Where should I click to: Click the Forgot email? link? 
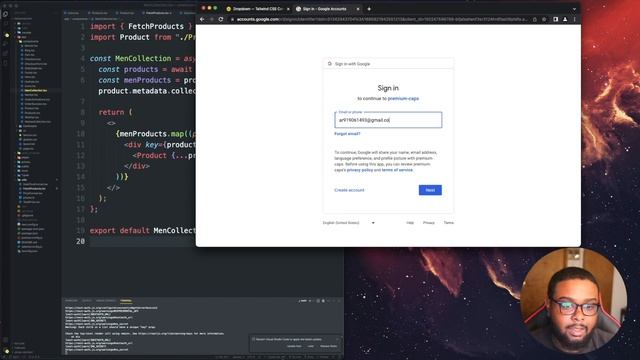pyautogui.click(x=347, y=134)
